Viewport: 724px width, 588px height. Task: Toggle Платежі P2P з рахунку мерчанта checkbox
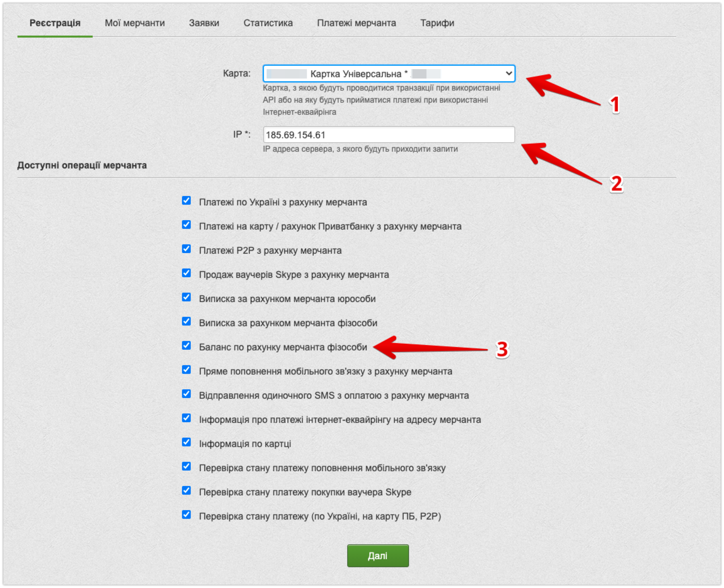point(186,249)
